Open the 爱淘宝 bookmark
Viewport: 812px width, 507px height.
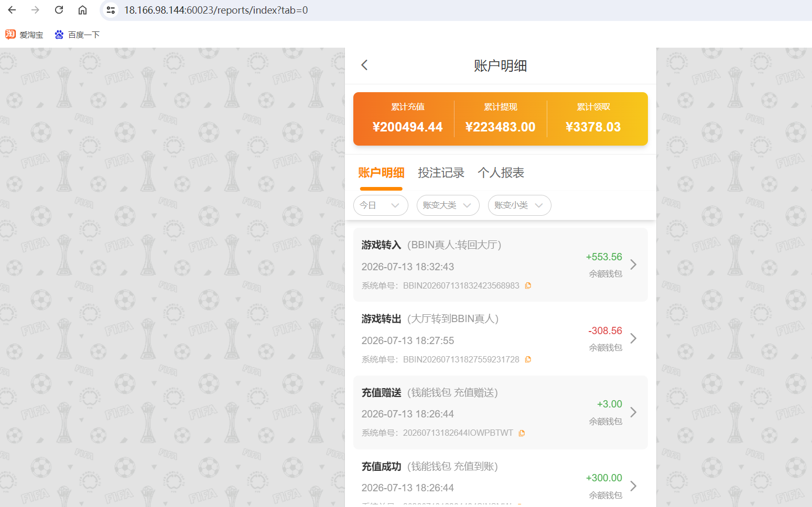click(25, 35)
